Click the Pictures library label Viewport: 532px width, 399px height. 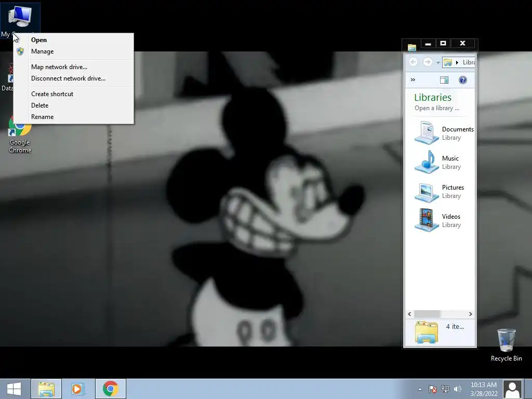click(453, 188)
